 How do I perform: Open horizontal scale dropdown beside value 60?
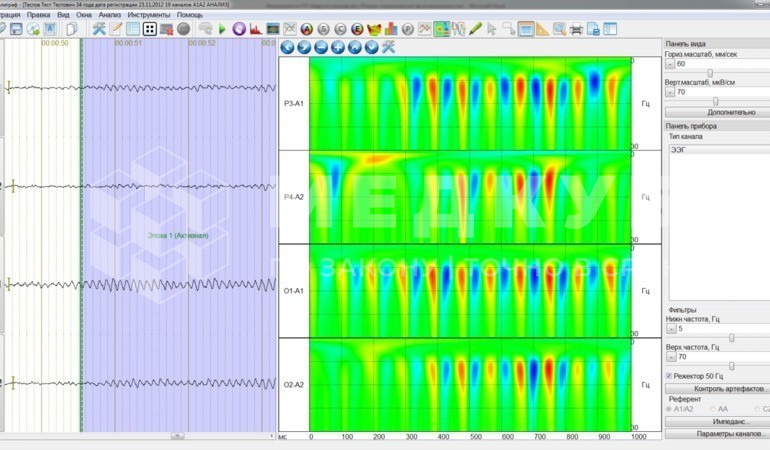point(670,64)
